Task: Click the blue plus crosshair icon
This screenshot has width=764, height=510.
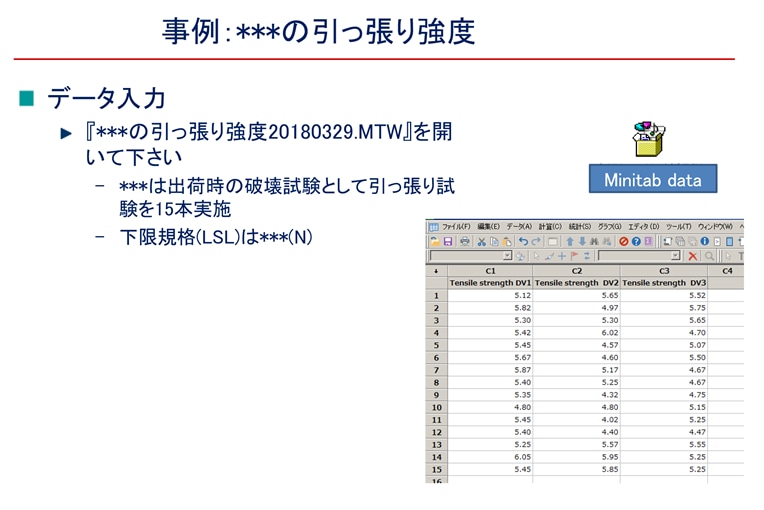Action: point(562,256)
